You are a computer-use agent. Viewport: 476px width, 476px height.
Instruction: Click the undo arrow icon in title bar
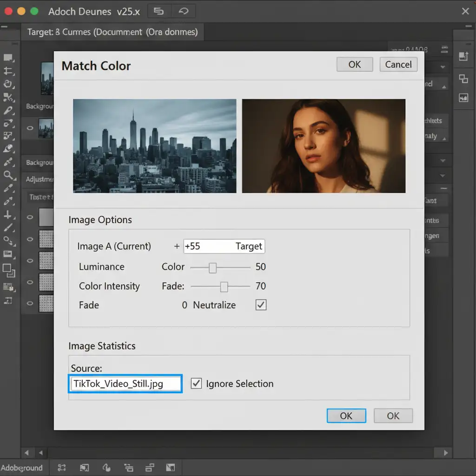(x=183, y=11)
